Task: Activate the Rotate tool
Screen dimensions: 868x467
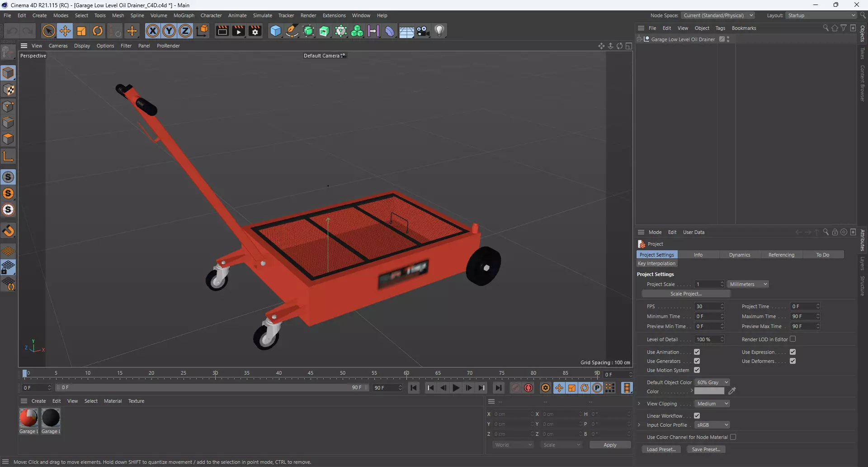Action: pos(98,31)
